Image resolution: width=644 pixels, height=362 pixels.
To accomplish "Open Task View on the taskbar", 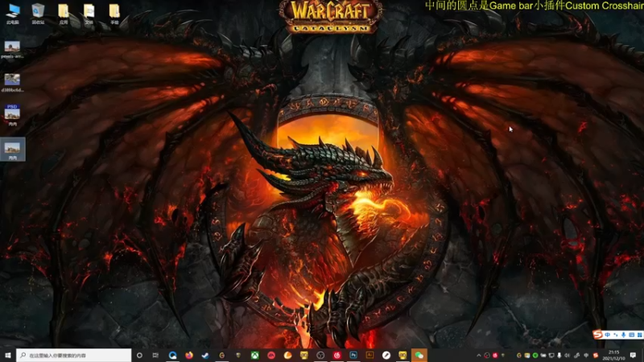I will [155, 356].
